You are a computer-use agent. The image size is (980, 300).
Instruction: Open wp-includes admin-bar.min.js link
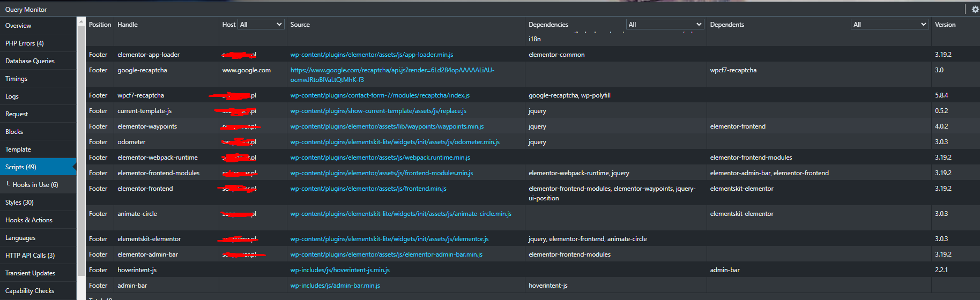pyautogui.click(x=335, y=286)
